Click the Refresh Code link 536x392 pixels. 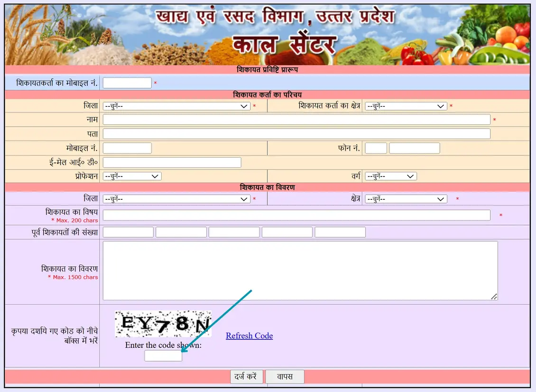(249, 336)
